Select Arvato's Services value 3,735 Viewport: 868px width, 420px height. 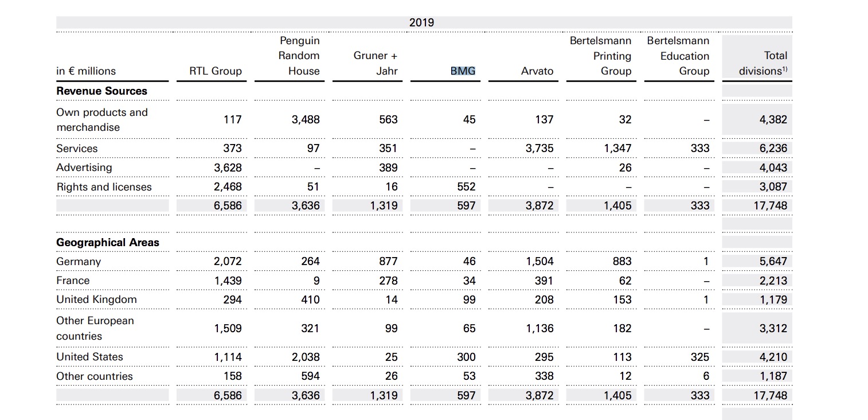539,148
